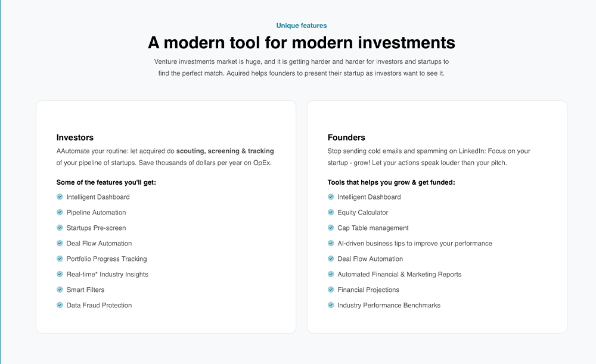The width and height of the screenshot is (596, 364).
Task: Click the Founders card heading
Action: (x=346, y=138)
